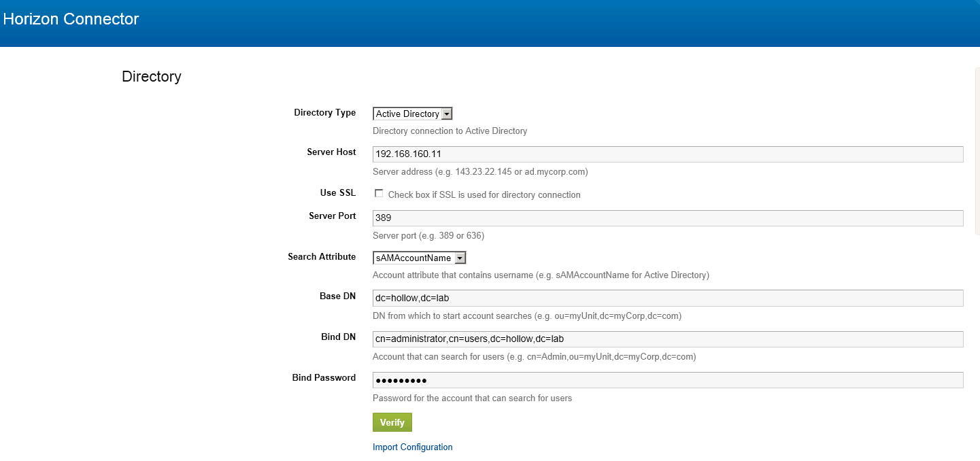Select the Bind DN input field
The height and width of the screenshot is (461, 980).
coord(667,339)
